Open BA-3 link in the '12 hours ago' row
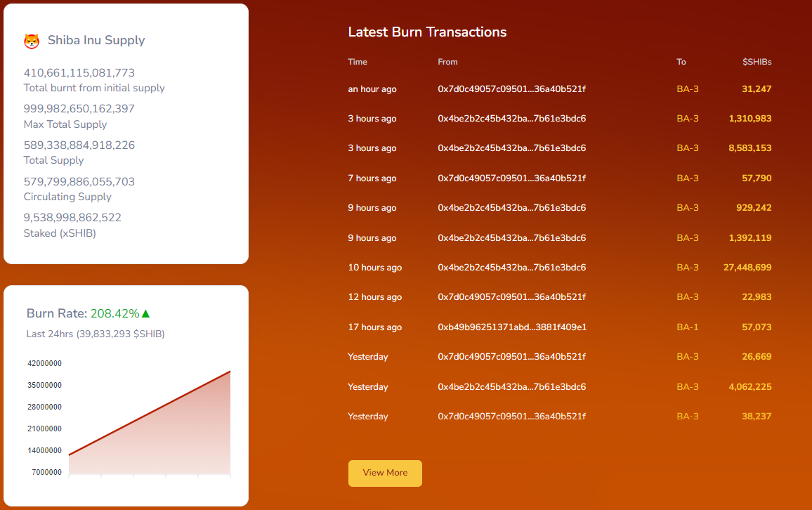Viewport: 812px width, 510px height. coord(688,297)
